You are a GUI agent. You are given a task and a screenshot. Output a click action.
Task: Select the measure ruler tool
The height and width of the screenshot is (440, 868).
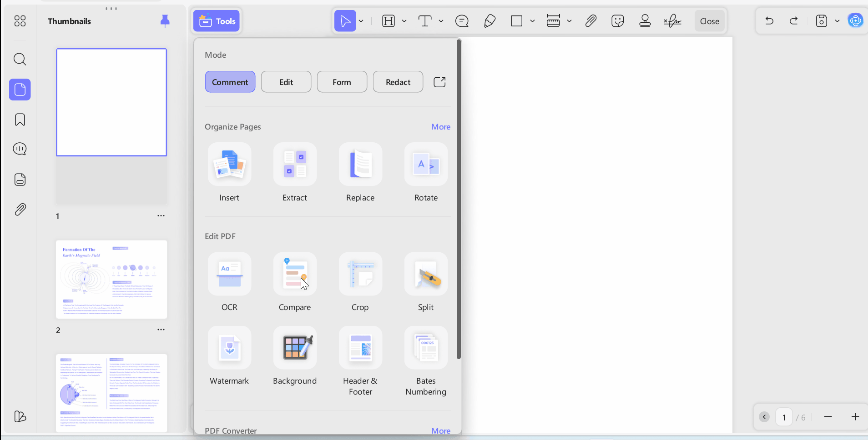[553, 21]
